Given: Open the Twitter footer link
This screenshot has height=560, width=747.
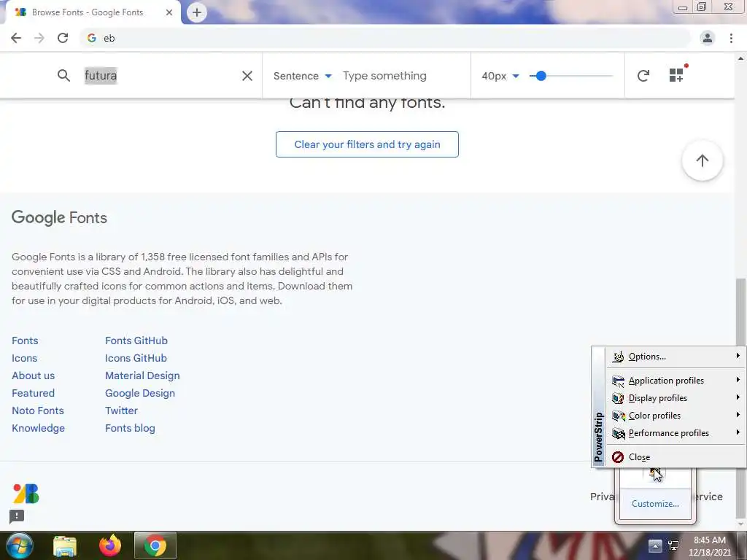Looking at the screenshot, I should 122,411.
